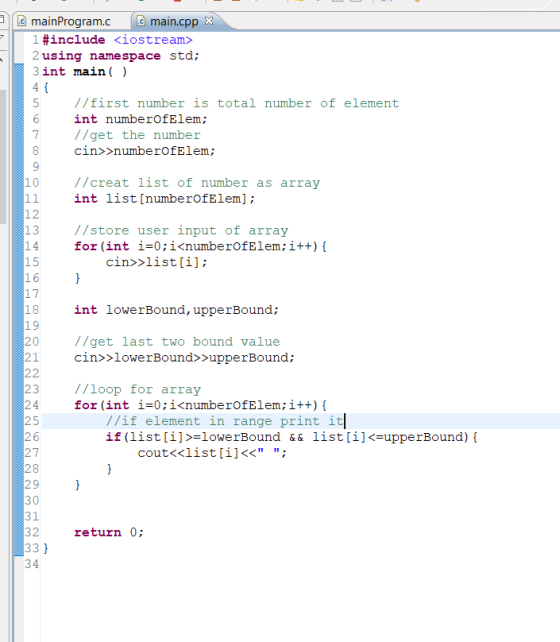This screenshot has width=560, height=642.
Task: Click statement "cout<<list[i]<<" ";"
Action: (x=212, y=453)
